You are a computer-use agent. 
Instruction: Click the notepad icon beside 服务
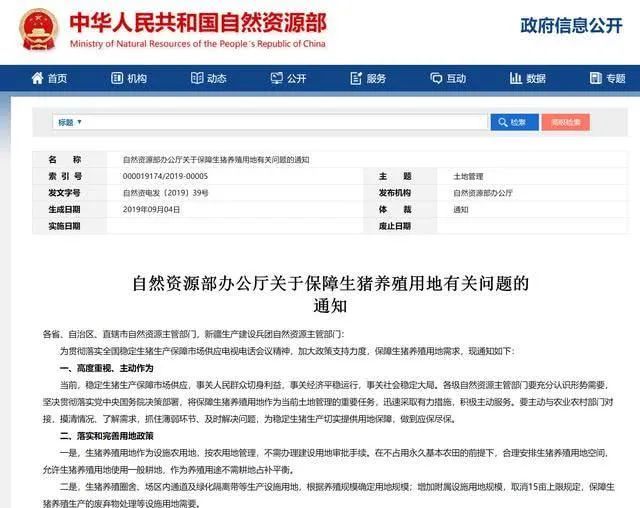pyautogui.click(x=356, y=78)
